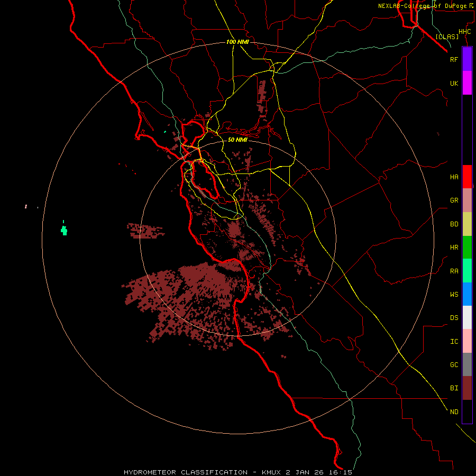Click the "GR" legend label
This screenshot has height=476, width=476.
point(454,200)
